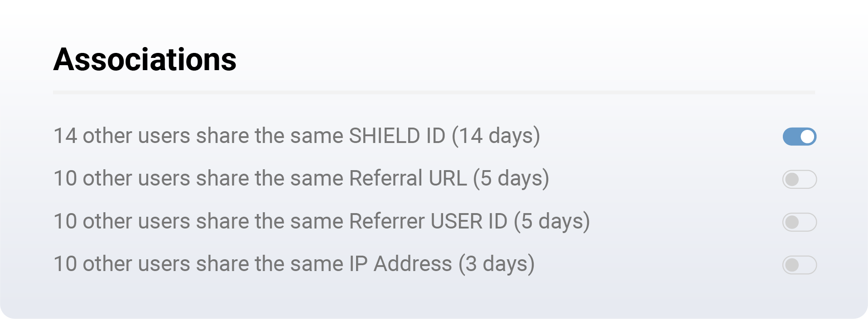868x319 pixels.
Task: Click "(5 days)" in the Referral URL row
Action: tap(511, 178)
